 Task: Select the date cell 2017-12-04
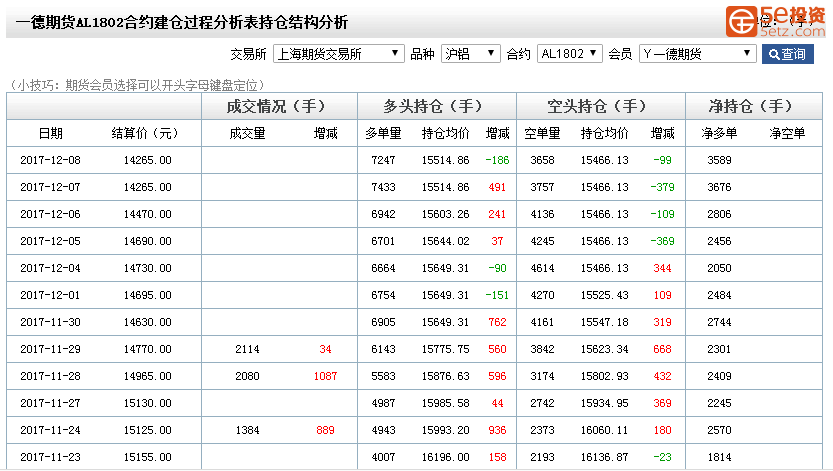click(x=50, y=269)
